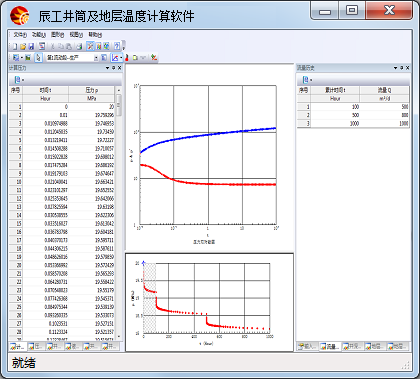
Task: Click the printer icon in toolbar
Action: [79, 46]
